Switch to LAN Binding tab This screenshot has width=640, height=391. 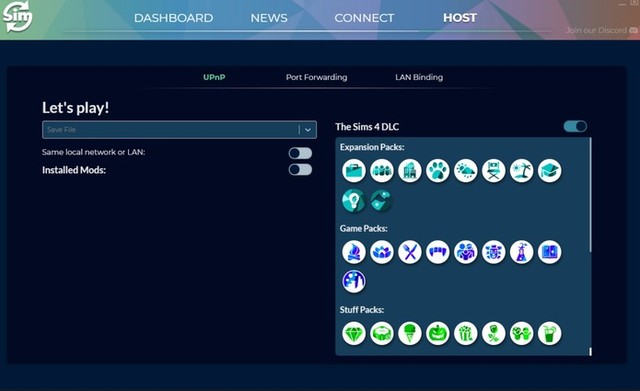pyautogui.click(x=419, y=77)
